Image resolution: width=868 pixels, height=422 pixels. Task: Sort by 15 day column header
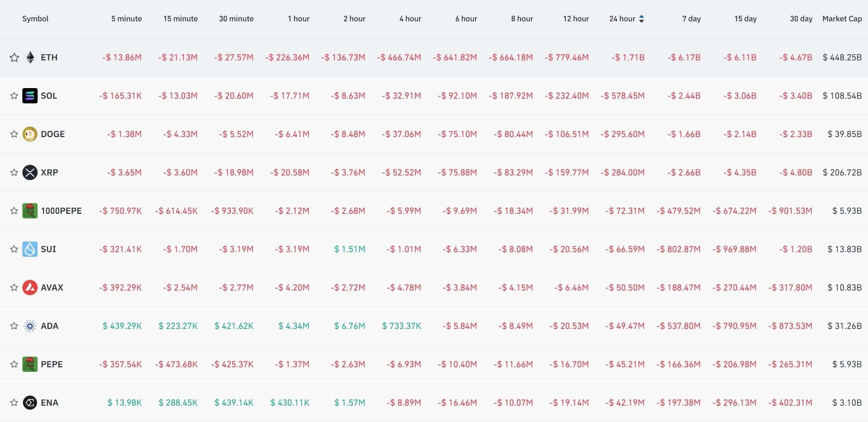(x=746, y=19)
